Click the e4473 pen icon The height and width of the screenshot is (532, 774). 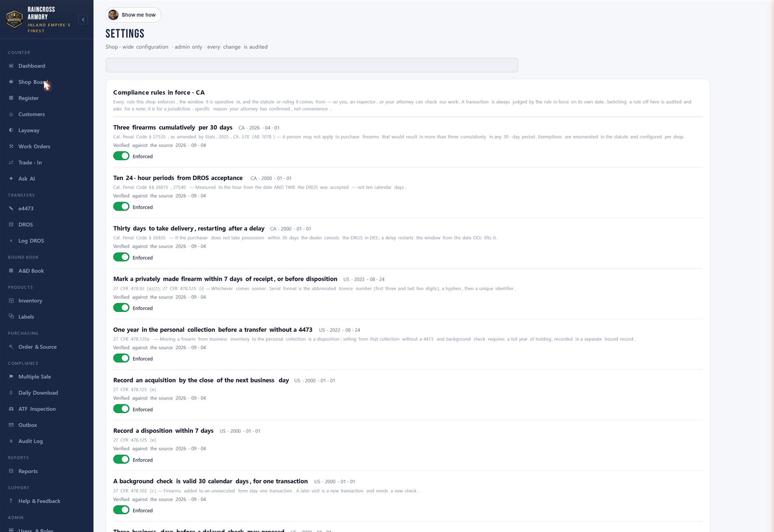[11, 208]
